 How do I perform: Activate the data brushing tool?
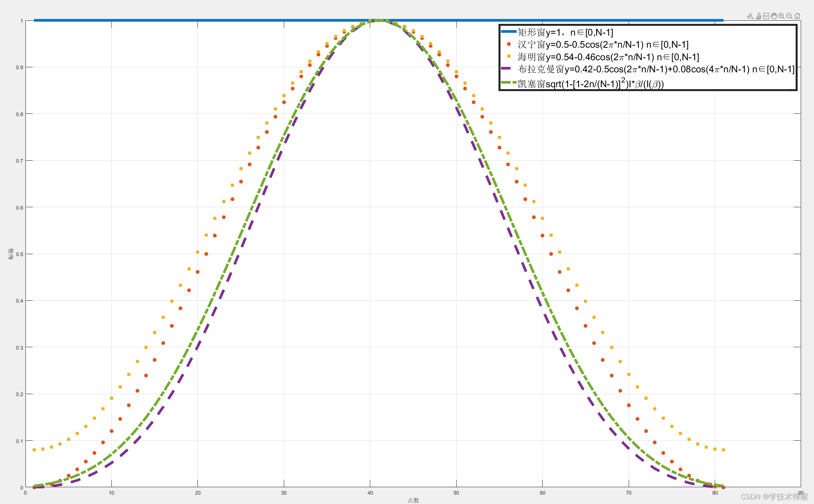click(758, 16)
